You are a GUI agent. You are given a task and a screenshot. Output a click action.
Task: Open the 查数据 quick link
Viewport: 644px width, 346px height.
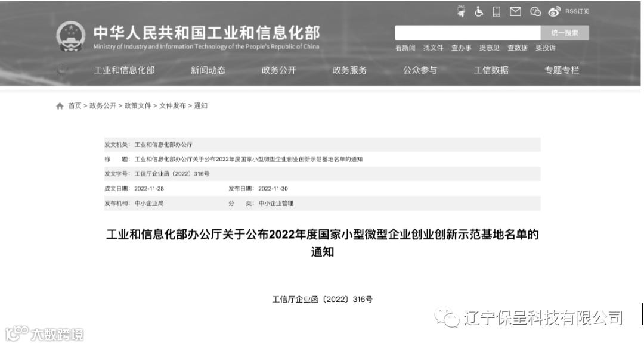pos(518,48)
